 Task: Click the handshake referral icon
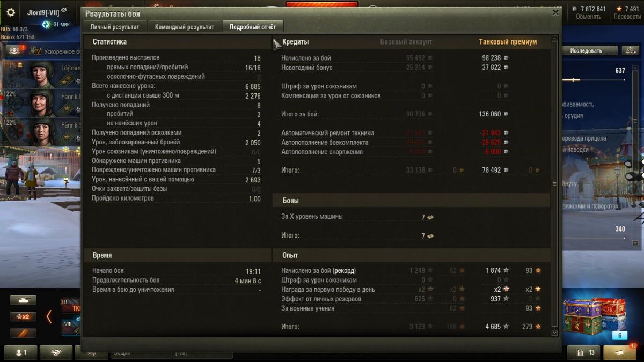[x=56, y=352]
